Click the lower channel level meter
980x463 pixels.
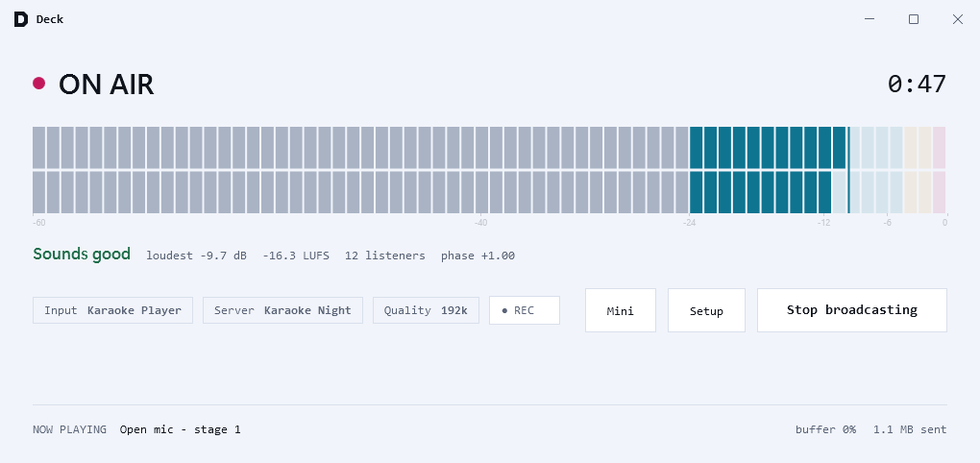click(489, 192)
